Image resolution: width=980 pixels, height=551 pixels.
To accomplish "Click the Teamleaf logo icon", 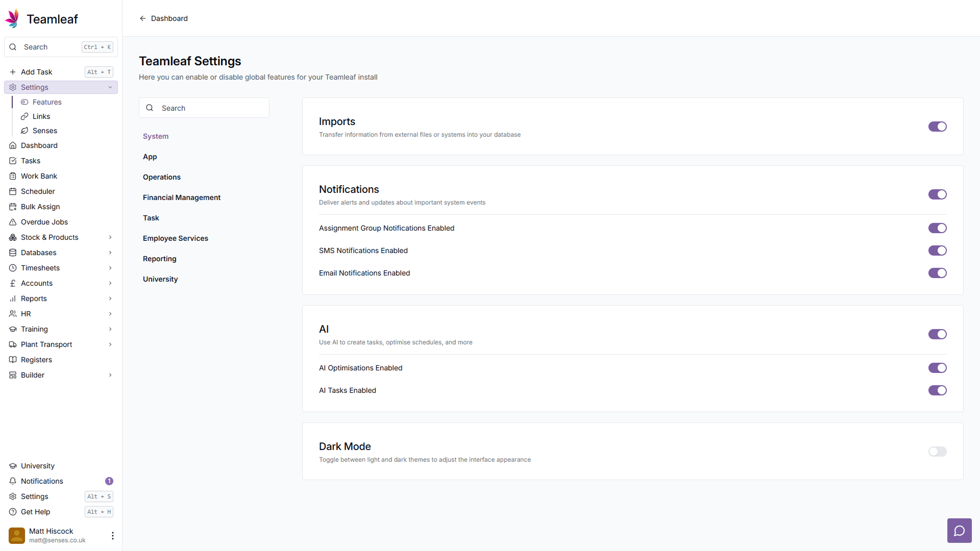I will coord(12,19).
